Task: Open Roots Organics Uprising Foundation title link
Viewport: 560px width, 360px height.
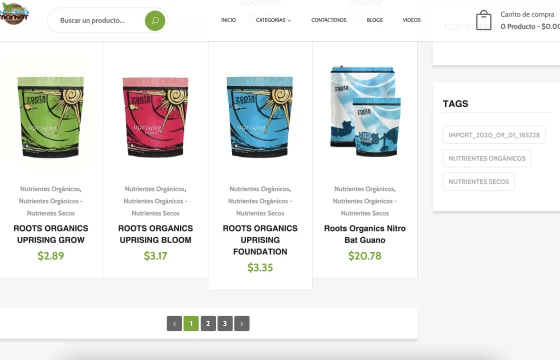Action: pos(260,240)
